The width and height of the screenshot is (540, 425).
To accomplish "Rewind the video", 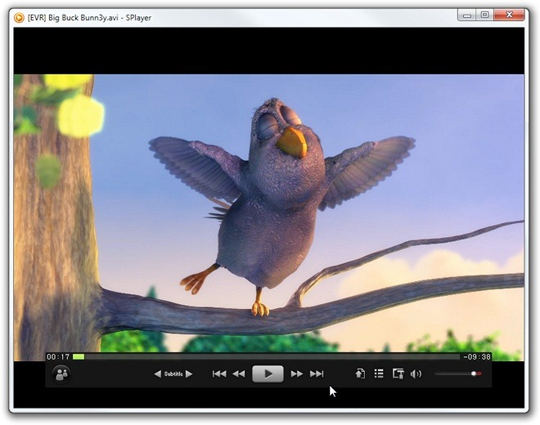I will (239, 374).
